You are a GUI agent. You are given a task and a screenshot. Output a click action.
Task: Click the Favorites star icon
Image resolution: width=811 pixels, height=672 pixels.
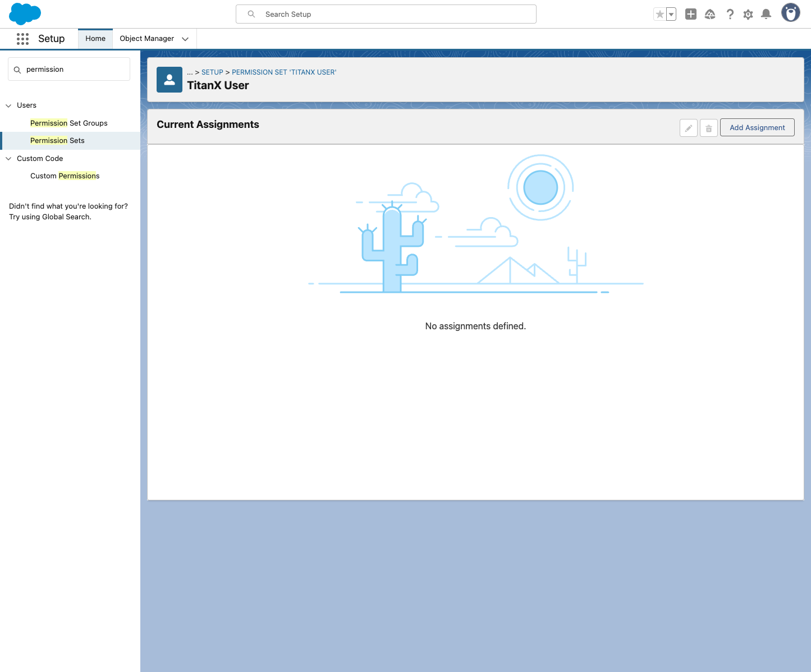[x=660, y=15]
